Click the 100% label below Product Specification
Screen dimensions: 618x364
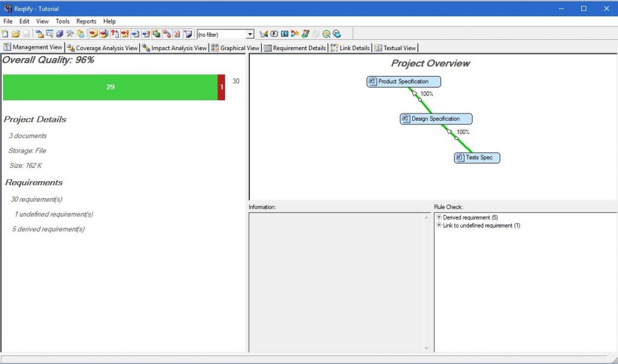427,94
